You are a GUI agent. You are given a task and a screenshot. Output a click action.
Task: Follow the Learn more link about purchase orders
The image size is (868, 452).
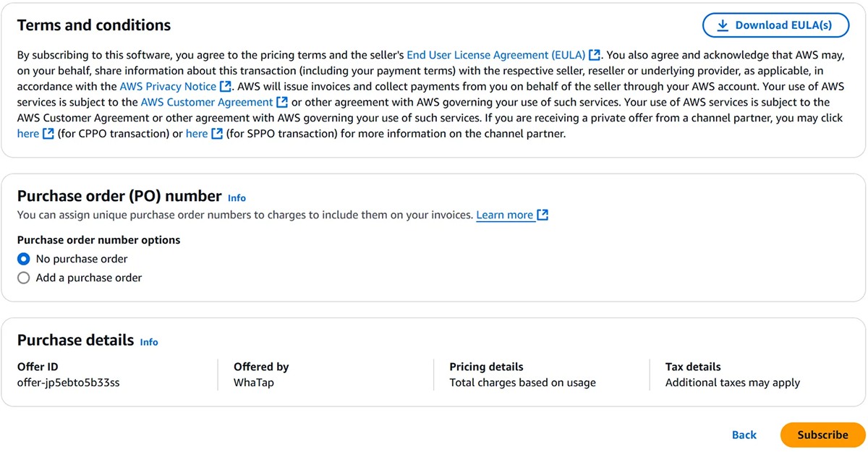pyautogui.click(x=505, y=215)
